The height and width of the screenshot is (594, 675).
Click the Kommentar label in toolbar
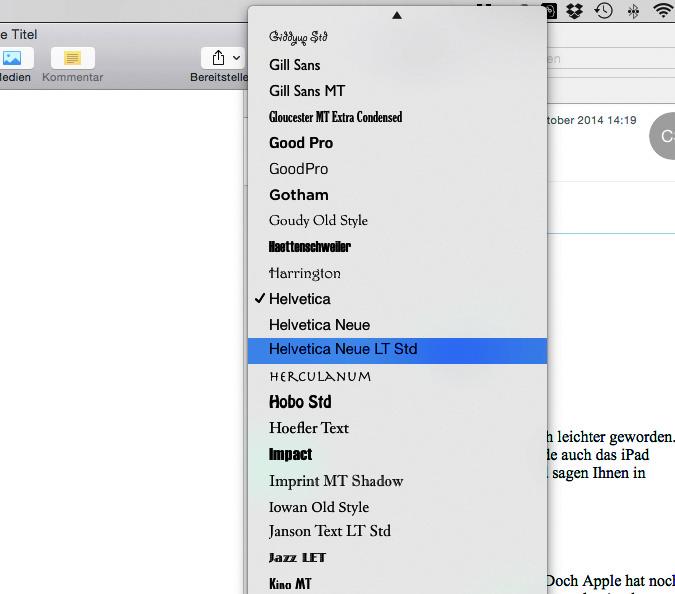click(x=73, y=77)
